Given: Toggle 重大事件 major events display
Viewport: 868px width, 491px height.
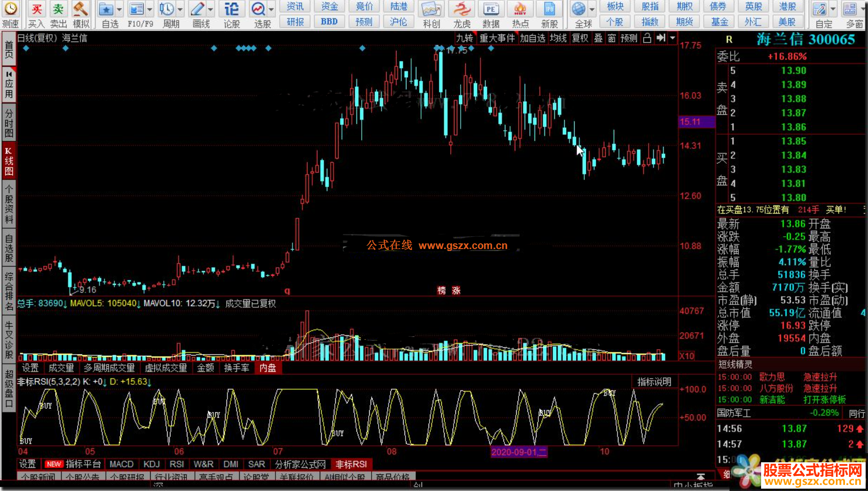Looking at the screenshot, I should click(497, 38).
